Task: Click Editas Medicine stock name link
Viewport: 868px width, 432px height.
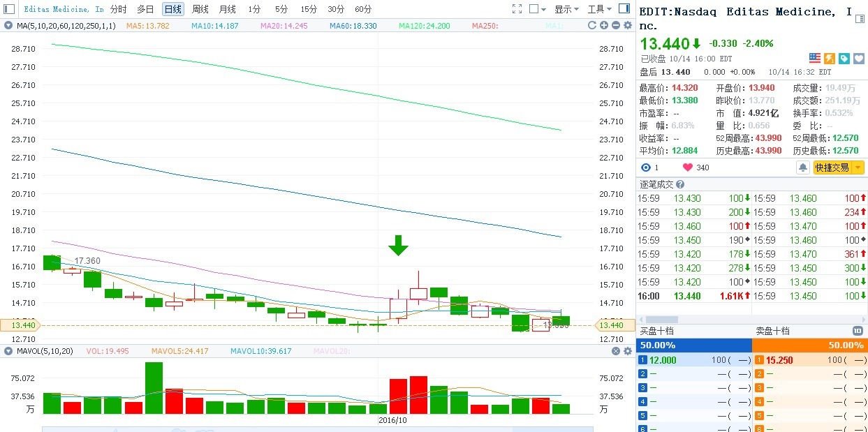Action: 64,9
